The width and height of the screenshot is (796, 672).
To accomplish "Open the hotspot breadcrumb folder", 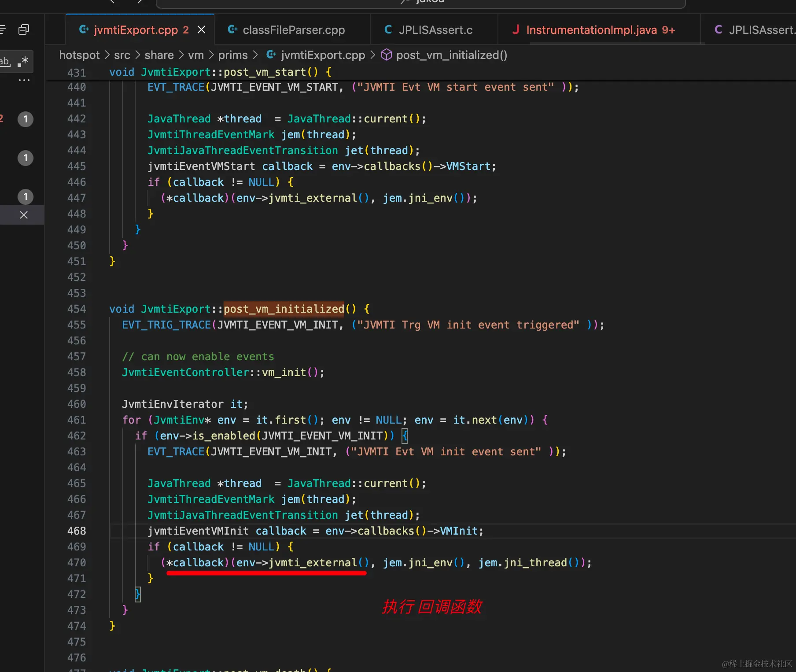I will [80, 55].
